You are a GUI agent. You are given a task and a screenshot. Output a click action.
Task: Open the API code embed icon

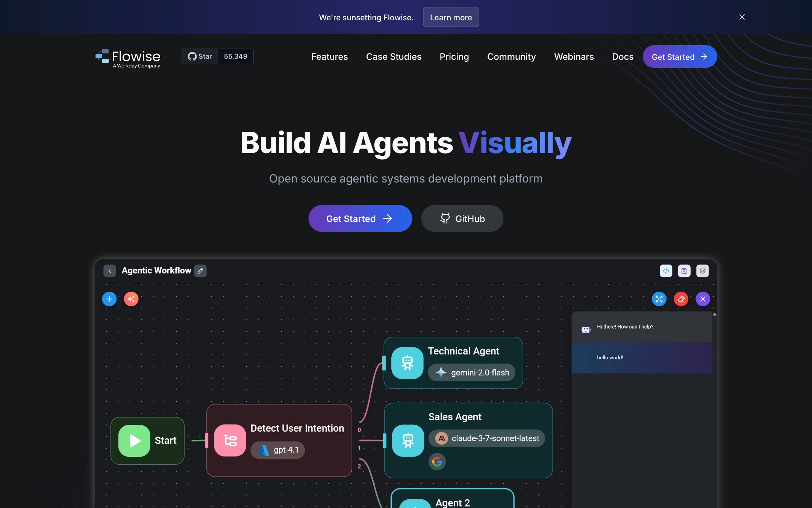click(666, 271)
